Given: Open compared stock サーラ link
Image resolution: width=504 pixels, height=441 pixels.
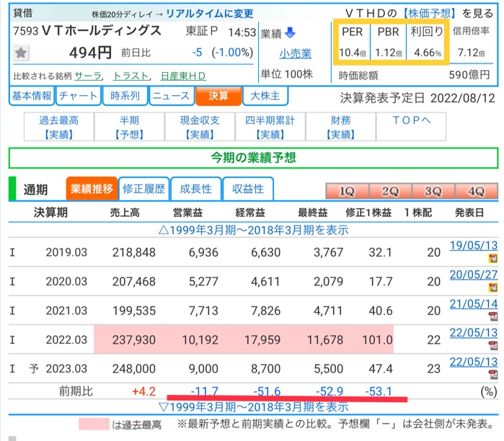Looking at the screenshot, I should (x=88, y=76).
